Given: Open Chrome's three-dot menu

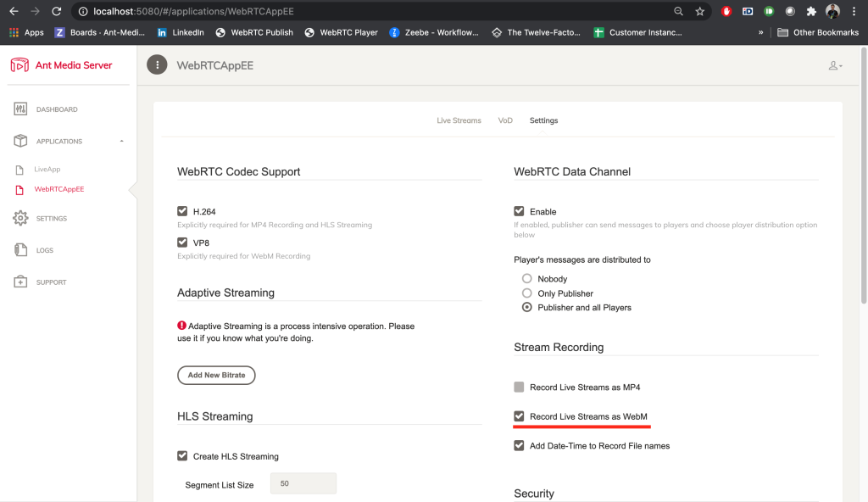Looking at the screenshot, I should (x=854, y=11).
